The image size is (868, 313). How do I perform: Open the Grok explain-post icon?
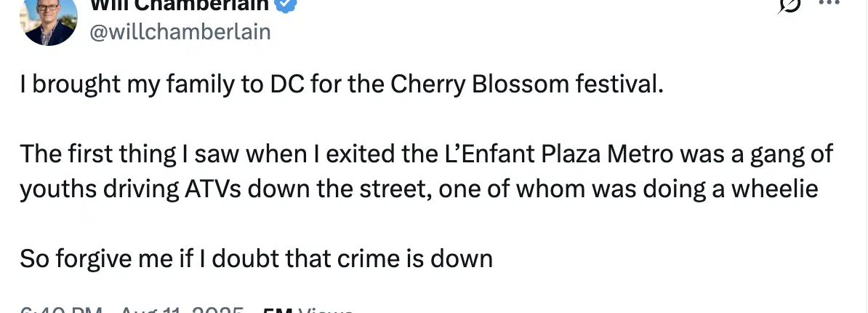[789, 5]
